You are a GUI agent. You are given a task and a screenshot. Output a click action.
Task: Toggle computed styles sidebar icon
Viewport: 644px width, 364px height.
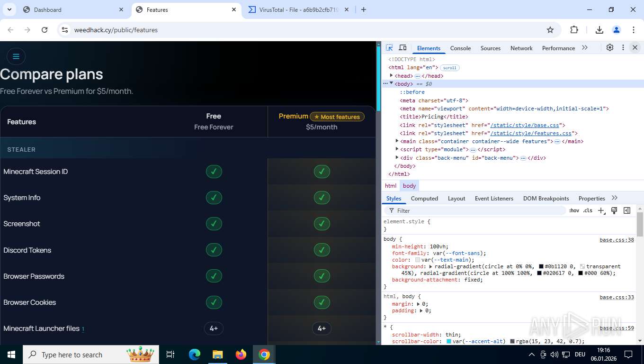click(627, 210)
